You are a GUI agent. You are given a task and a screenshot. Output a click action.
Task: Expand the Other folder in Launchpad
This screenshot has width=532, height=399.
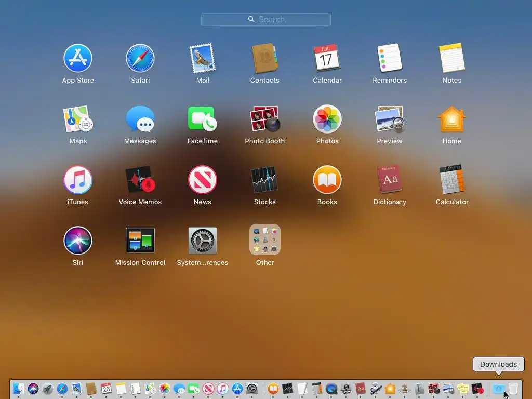click(264, 240)
